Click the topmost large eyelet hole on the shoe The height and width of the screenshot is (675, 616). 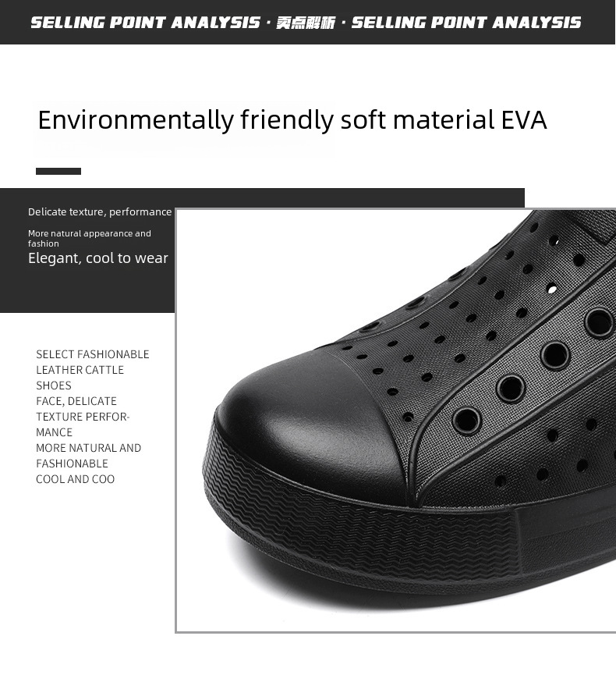click(x=599, y=322)
